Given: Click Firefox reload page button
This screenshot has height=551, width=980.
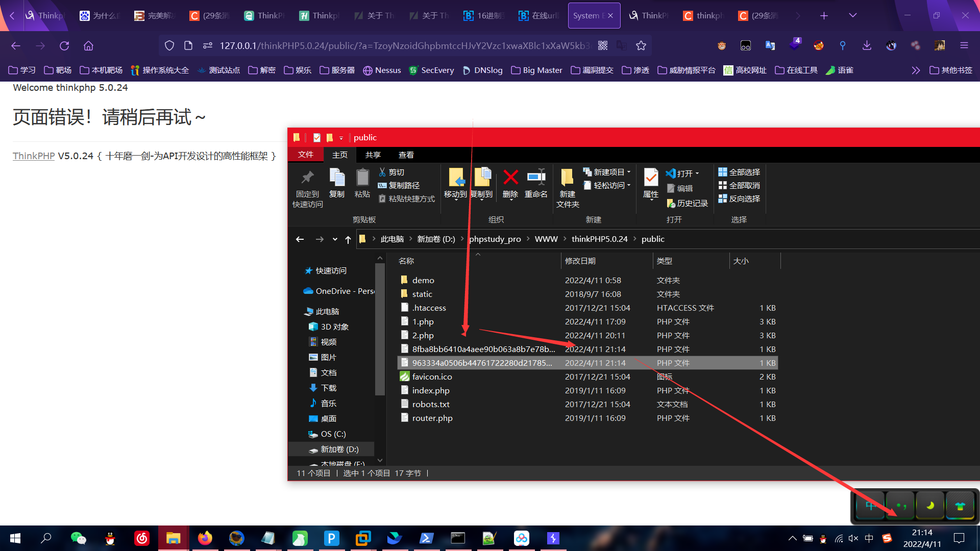Looking at the screenshot, I should click(x=64, y=46).
